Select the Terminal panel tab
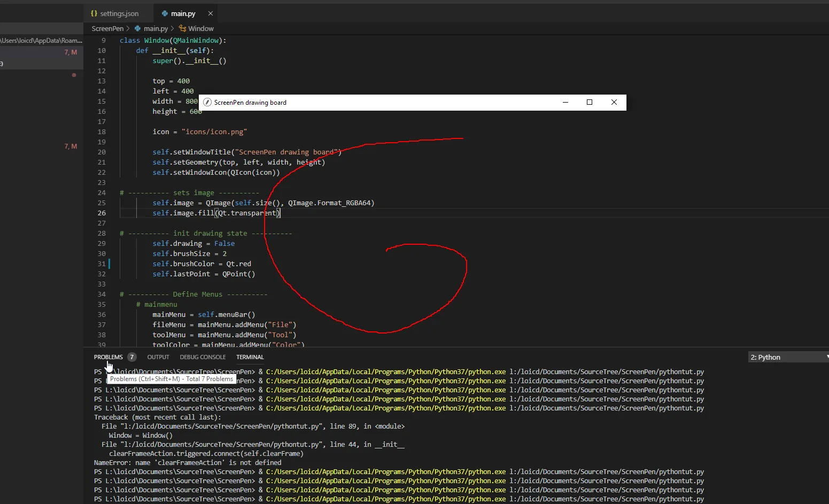 point(250,357)
